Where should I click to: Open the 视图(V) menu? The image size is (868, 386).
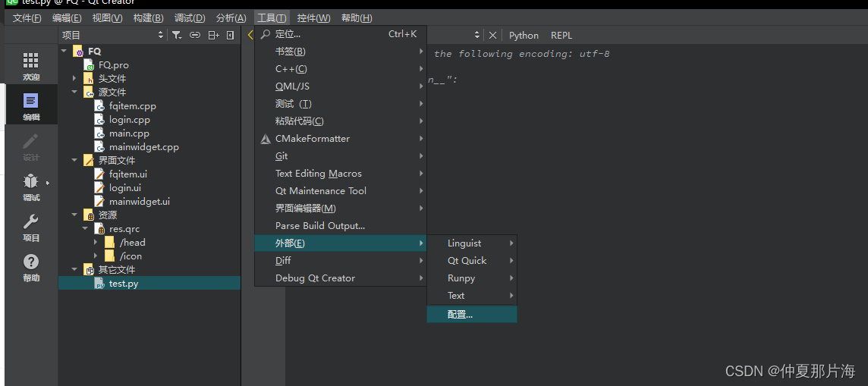click(x=108, y=18)
